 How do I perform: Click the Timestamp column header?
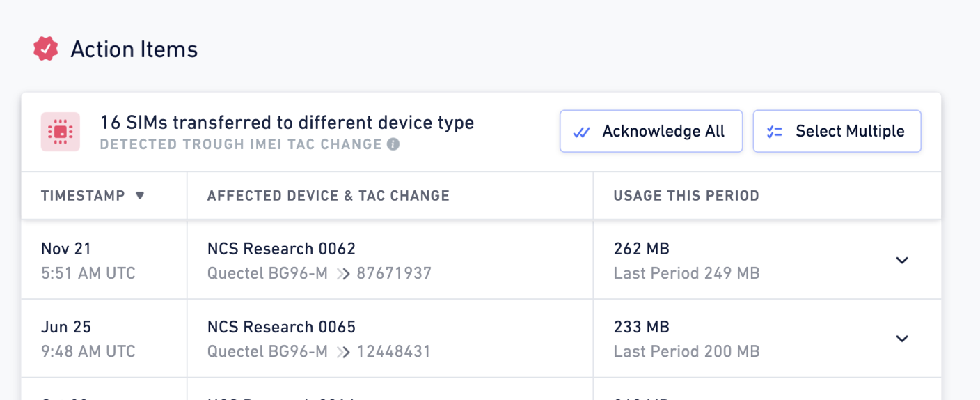tap(83, 196)
